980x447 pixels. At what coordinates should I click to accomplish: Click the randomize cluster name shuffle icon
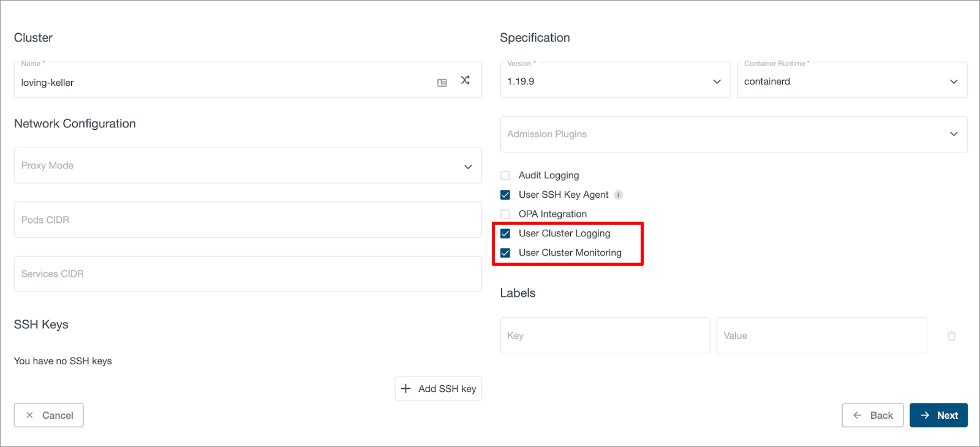pyautogui.click(x=466, y=80)
